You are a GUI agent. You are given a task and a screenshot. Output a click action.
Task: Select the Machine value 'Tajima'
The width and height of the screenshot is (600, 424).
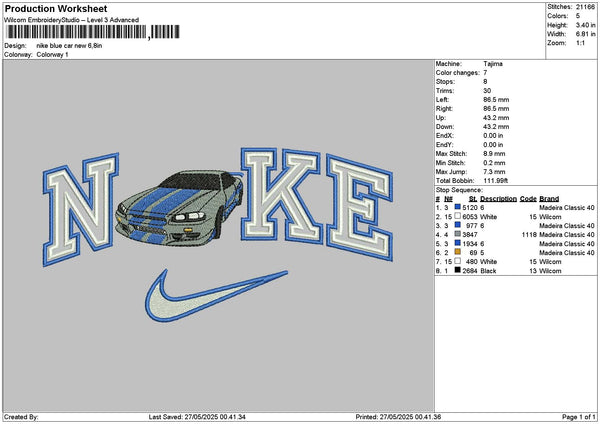coord(493,64)
